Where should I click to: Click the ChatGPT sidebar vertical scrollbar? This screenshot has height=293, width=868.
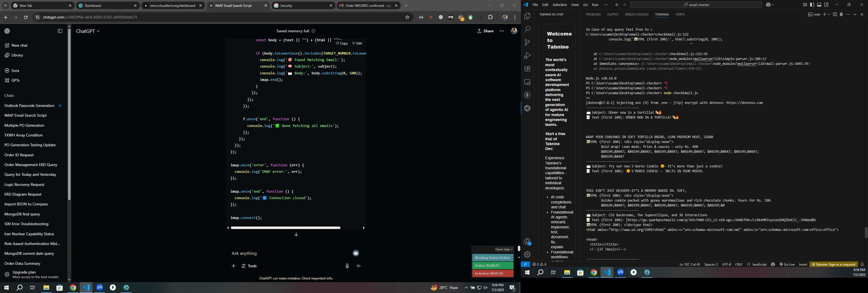(69, 115)
